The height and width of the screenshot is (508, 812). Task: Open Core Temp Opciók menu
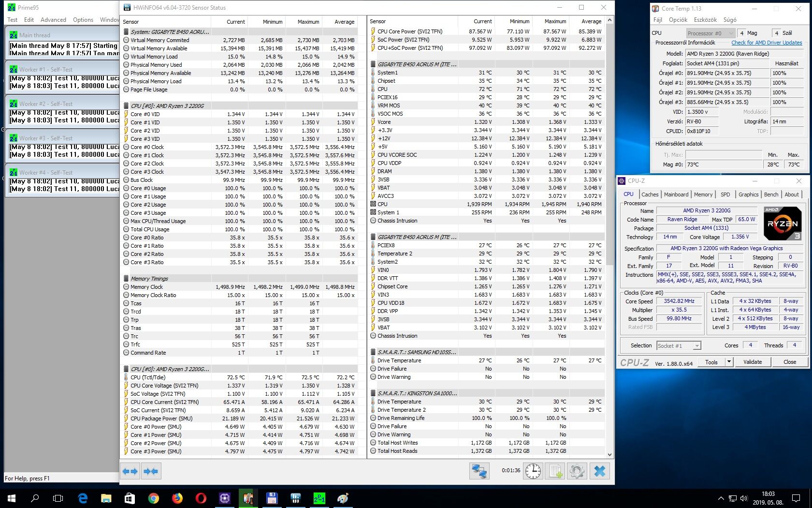[x=678, y=20]
